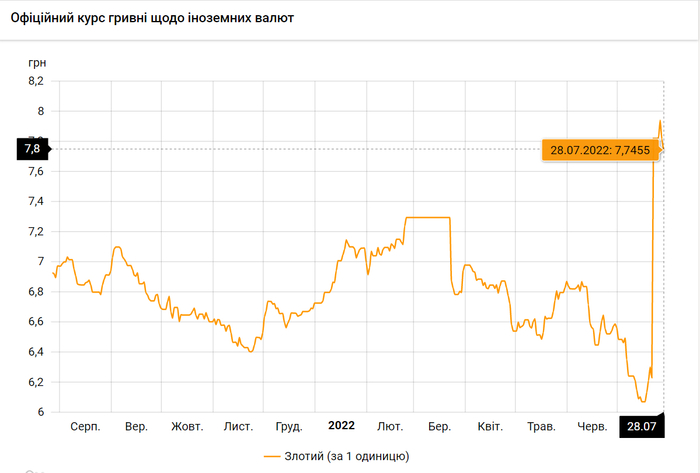Select the Груд. month label
This screenshot has height=473, width=700.
[289, 426]
